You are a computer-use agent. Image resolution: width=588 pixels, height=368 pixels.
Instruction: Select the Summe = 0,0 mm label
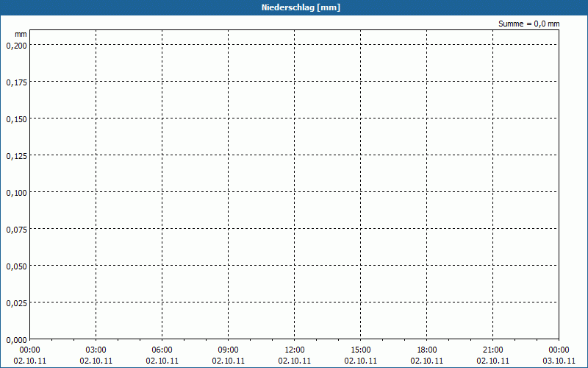pos(528,24)
